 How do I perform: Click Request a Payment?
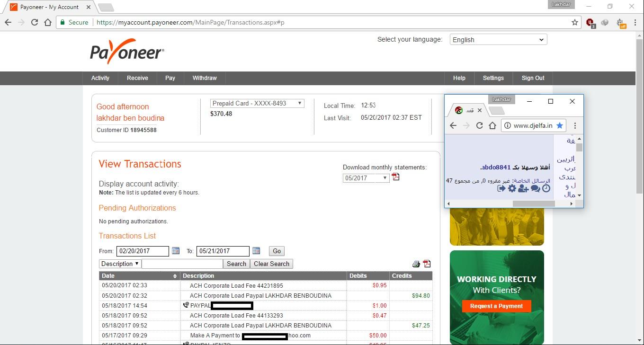click(x=496, y=306)
